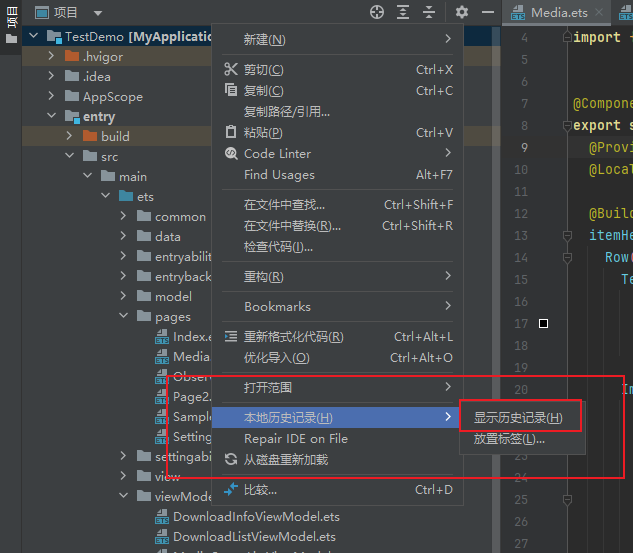Click the reload icon beside 从磁盘重新加载
The image size is (633, 553).
pyautogui.click(x=231, y=460)
